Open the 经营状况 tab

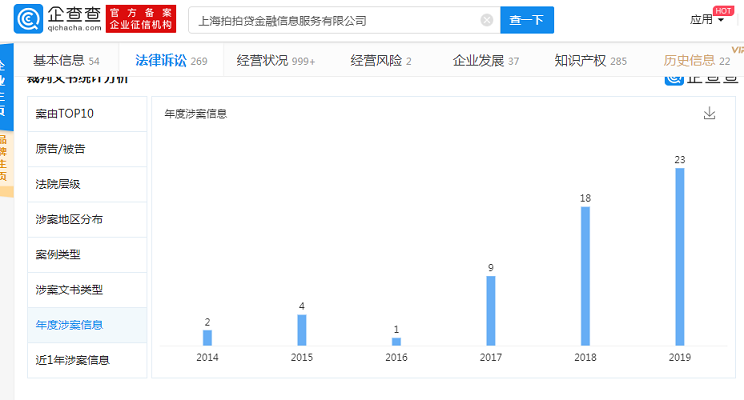[275, 61]
